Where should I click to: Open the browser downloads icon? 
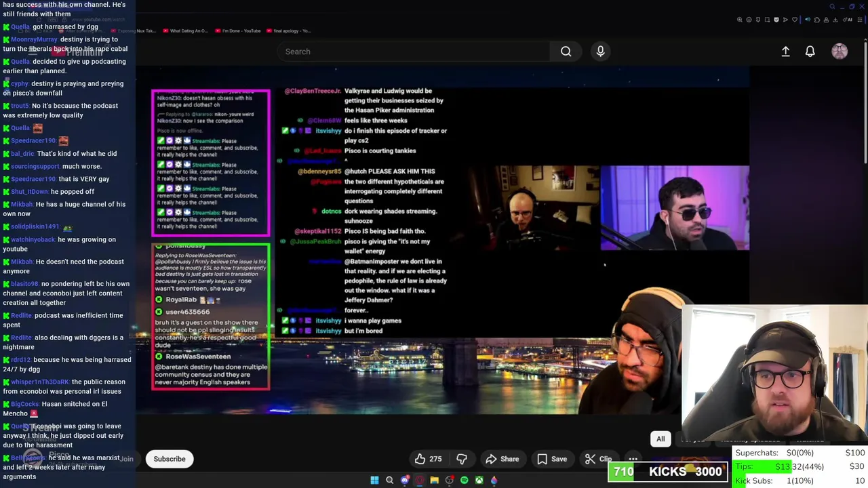[x=835, y=20]
